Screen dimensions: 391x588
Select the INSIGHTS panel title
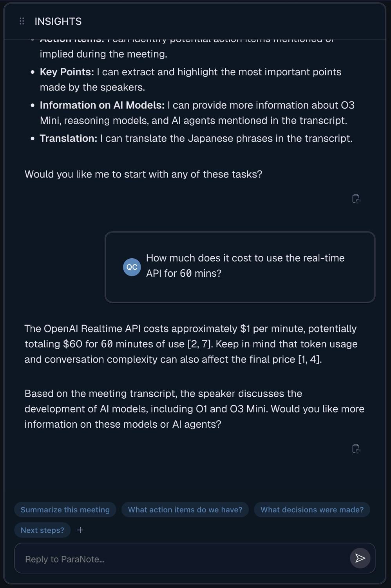pyautogui.click(x=58, y=21)
